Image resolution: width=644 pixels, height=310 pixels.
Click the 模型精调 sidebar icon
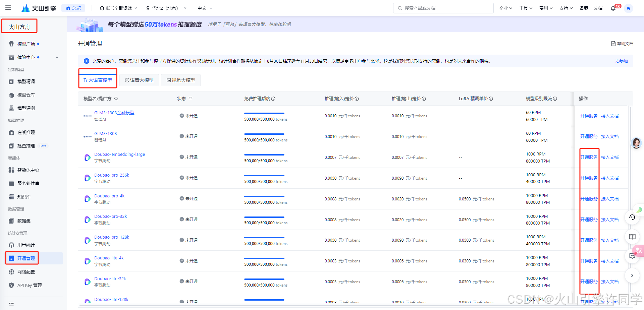click(x=11, y=81)
